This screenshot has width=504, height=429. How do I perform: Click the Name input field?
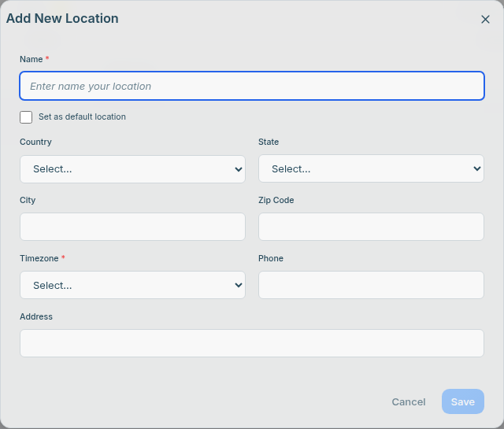click(252, 86)
